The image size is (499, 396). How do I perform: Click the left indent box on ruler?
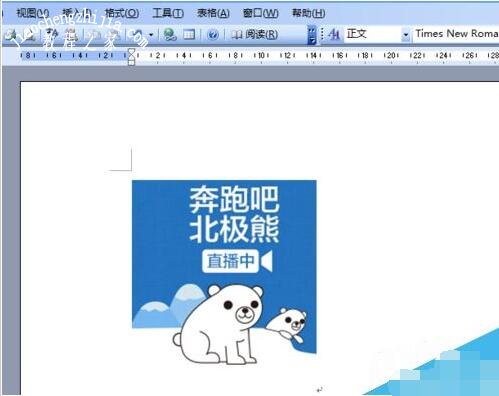point(131,62)
